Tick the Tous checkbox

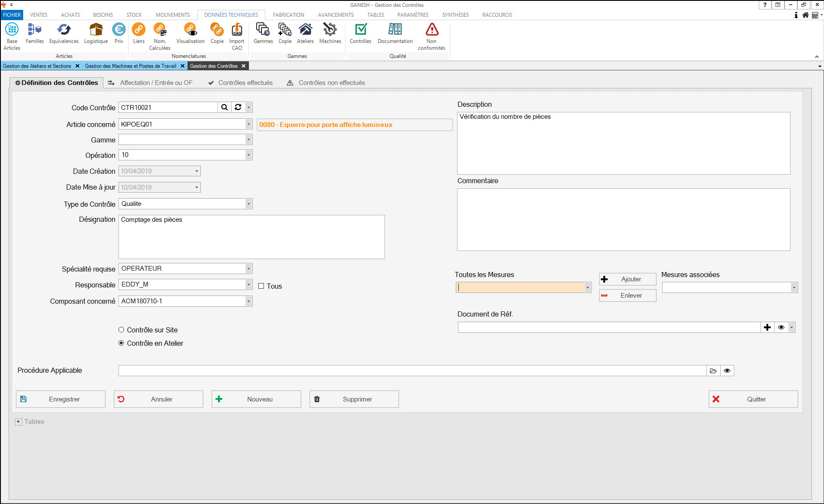pyautogui.click(x=261, y=286)
